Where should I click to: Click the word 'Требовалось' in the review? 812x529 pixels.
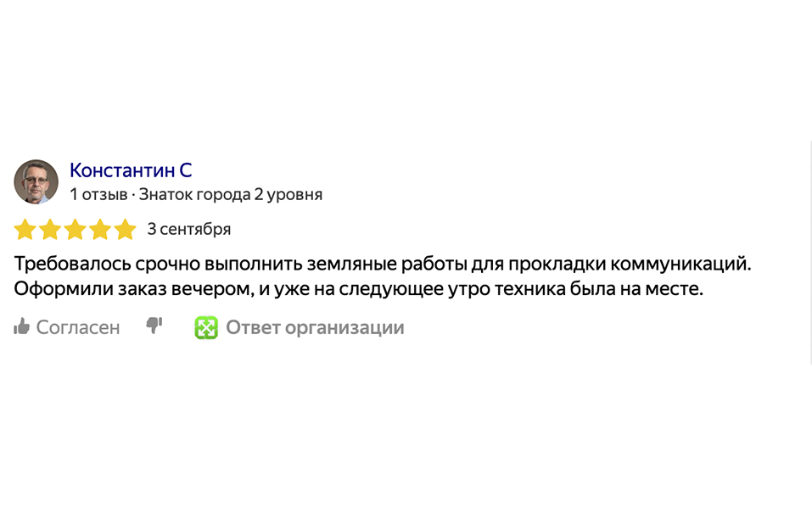click(x=71, y=264)
